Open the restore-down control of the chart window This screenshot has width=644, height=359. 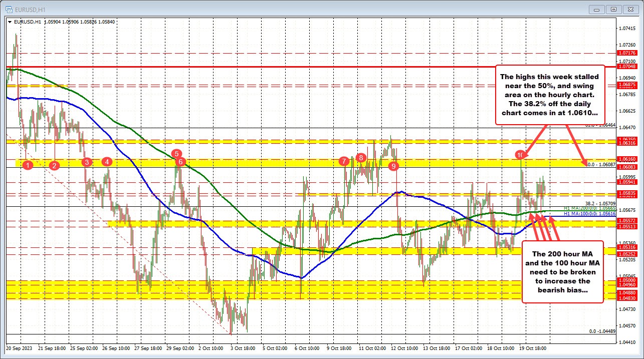coord(613,9)
